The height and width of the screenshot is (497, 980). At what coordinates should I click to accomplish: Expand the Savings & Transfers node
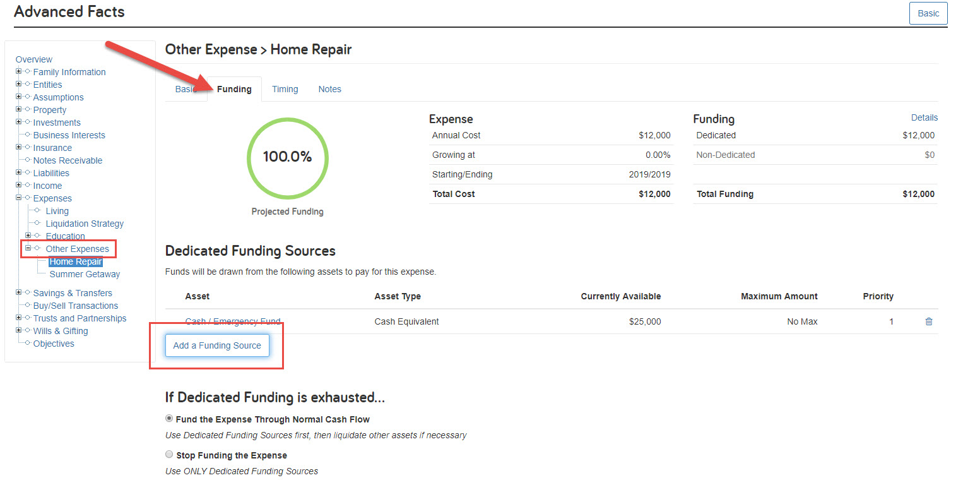19,292
